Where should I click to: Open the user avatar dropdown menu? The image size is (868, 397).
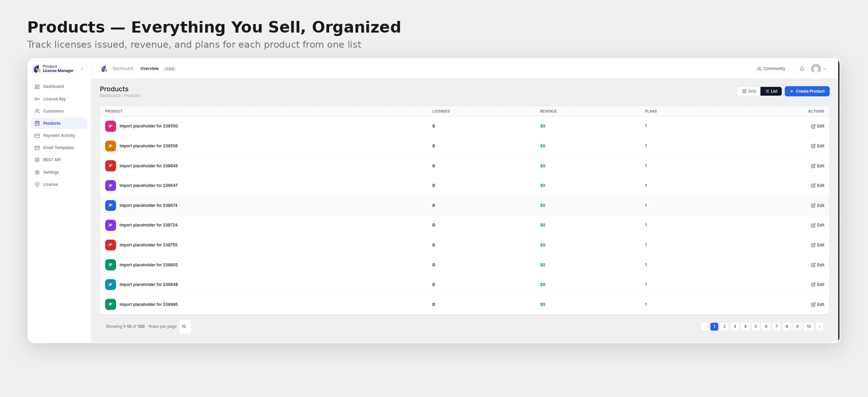click(x=818, y=69)
